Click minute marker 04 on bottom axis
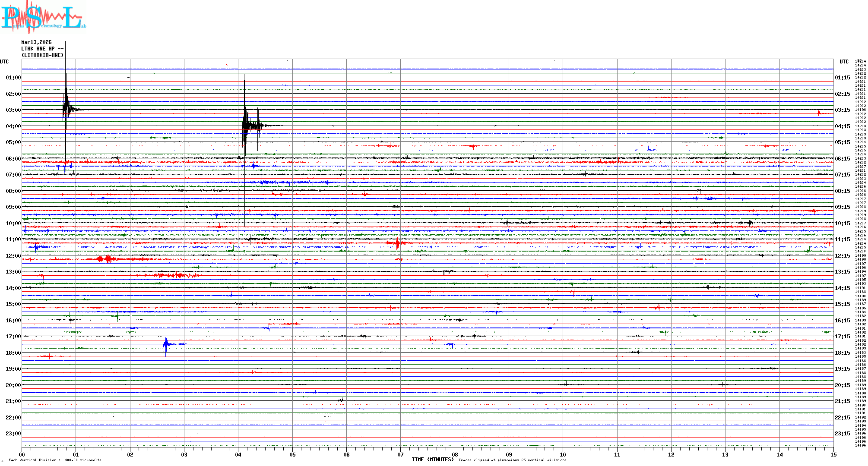 tap(238, 454)
